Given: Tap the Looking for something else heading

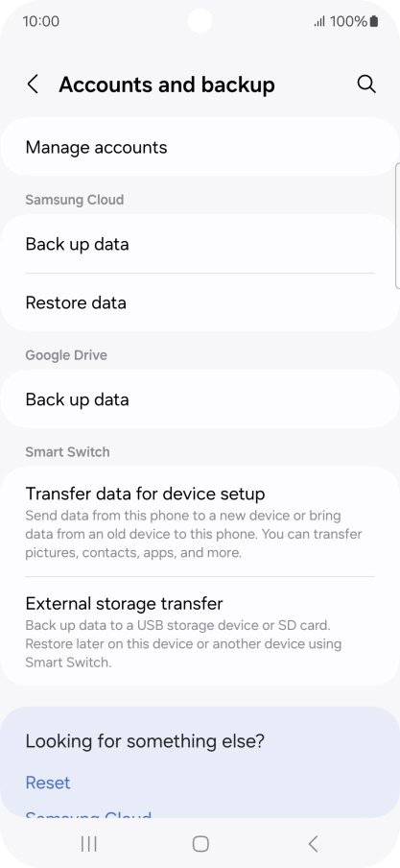Looking at the screenshot, I should click(x=145, y=740).
